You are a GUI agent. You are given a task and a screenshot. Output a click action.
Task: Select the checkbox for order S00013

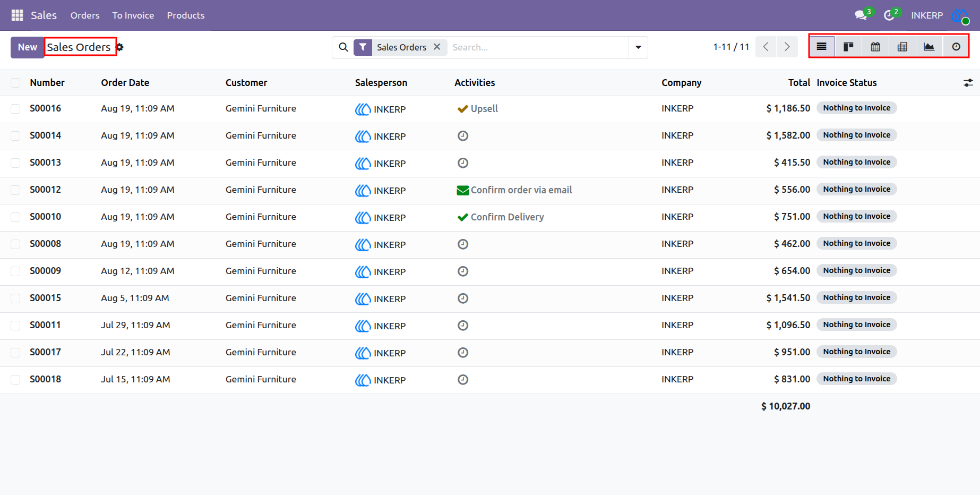click(x=15, y=163)
